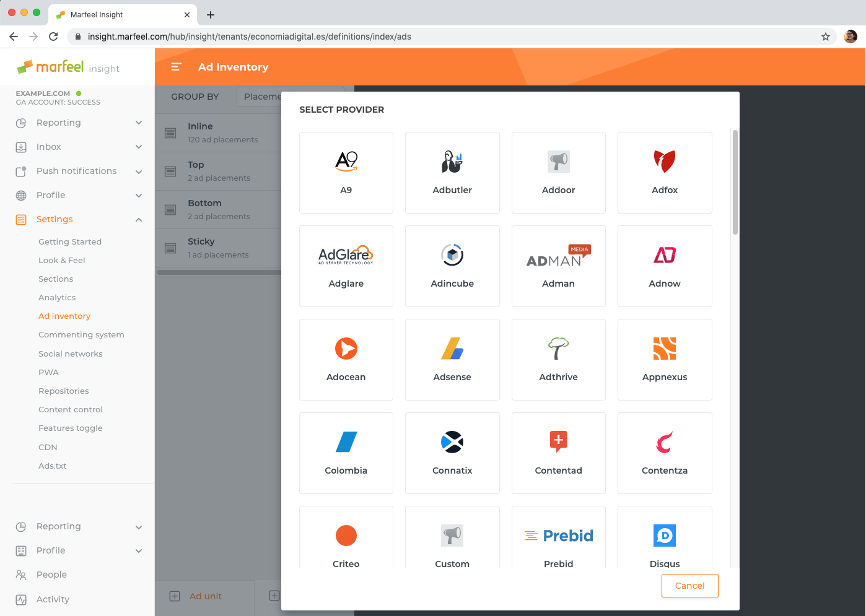Image resolution: width=866 pixels, height=616 pixels.
Task: Open a new browser tab
Action: pyautogui.click(x=211, y=15)
